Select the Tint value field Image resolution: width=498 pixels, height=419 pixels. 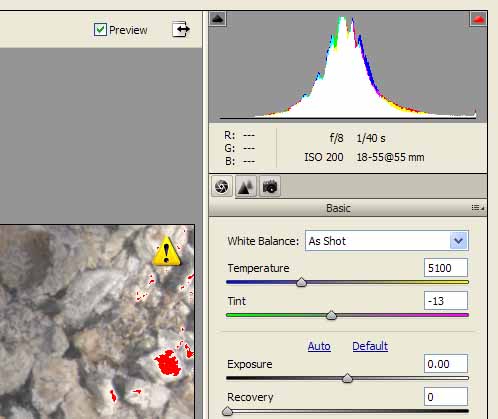pos(446,301)
